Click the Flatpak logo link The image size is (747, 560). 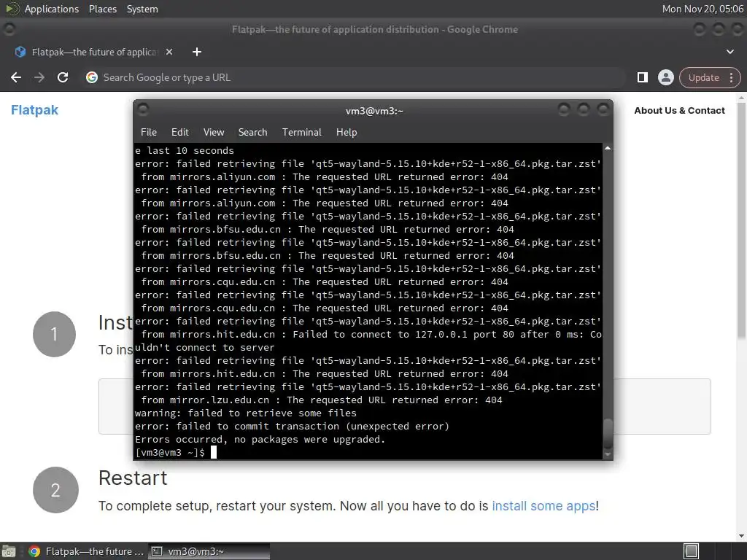(x=34, y=110)
